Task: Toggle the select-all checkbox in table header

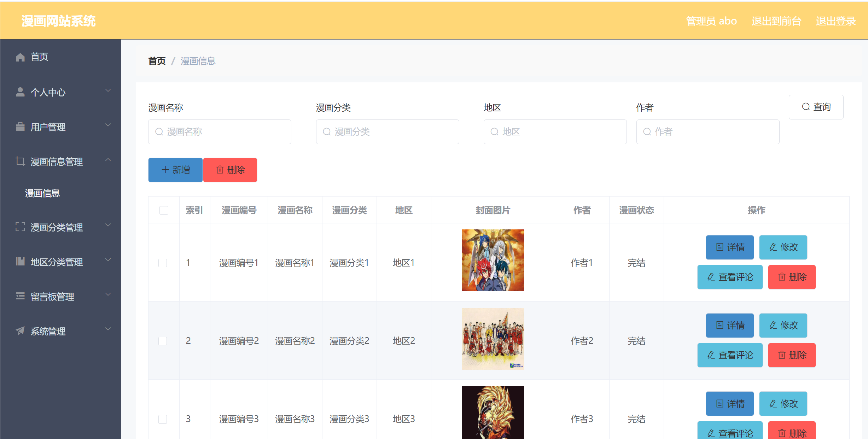Action: (x=164, y=210)
